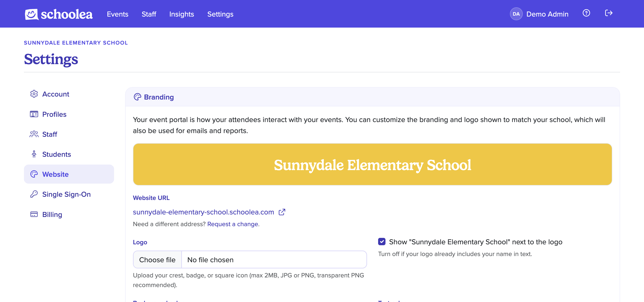Image resolution: width=644 pixels, height=302 pixels.
Task: Open the help question mark icon
Action: 586,13
